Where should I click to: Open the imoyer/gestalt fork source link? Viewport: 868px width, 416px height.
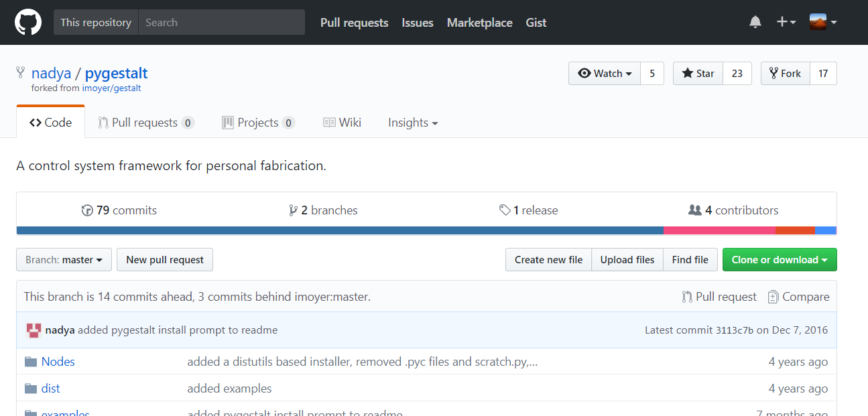111,88
